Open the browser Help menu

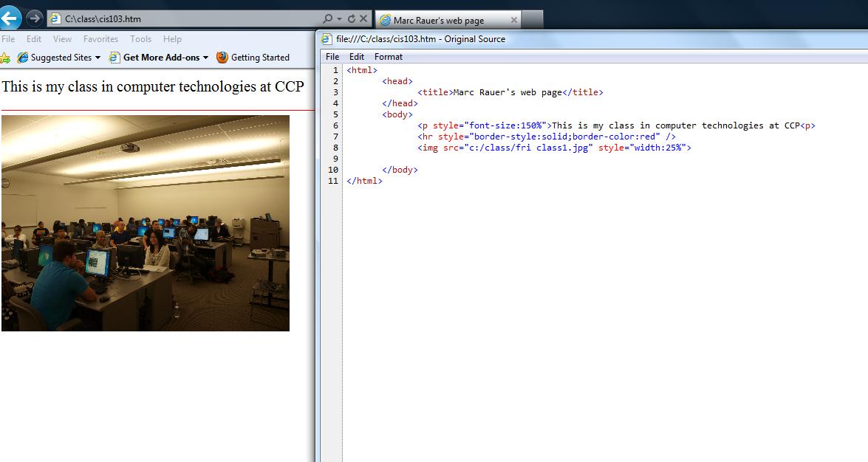click(172, 38)
